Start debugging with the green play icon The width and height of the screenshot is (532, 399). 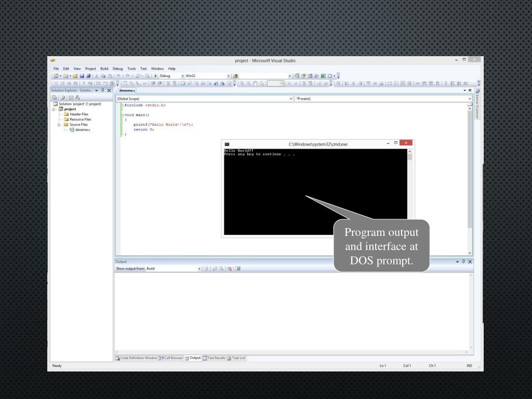coord(155,76)
